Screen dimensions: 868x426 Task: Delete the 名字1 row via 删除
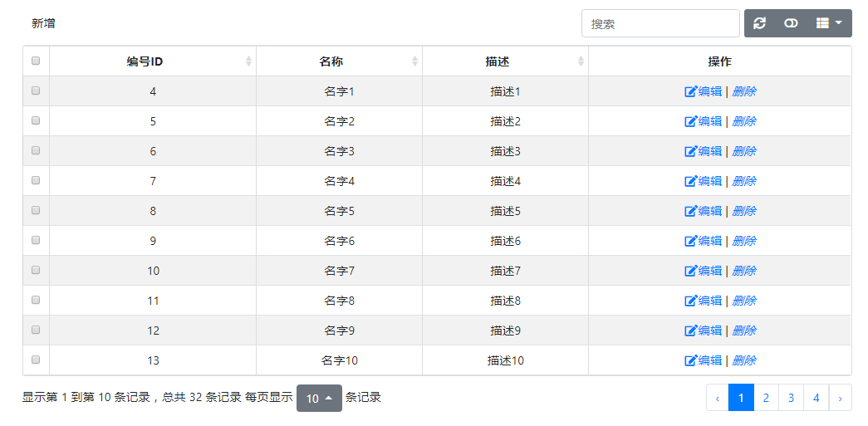click(x=744, y=91)
